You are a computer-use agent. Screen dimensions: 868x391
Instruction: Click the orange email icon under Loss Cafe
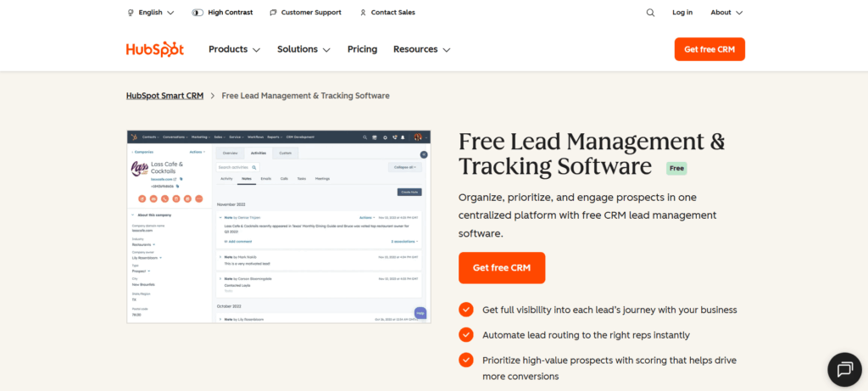point(153,198)
